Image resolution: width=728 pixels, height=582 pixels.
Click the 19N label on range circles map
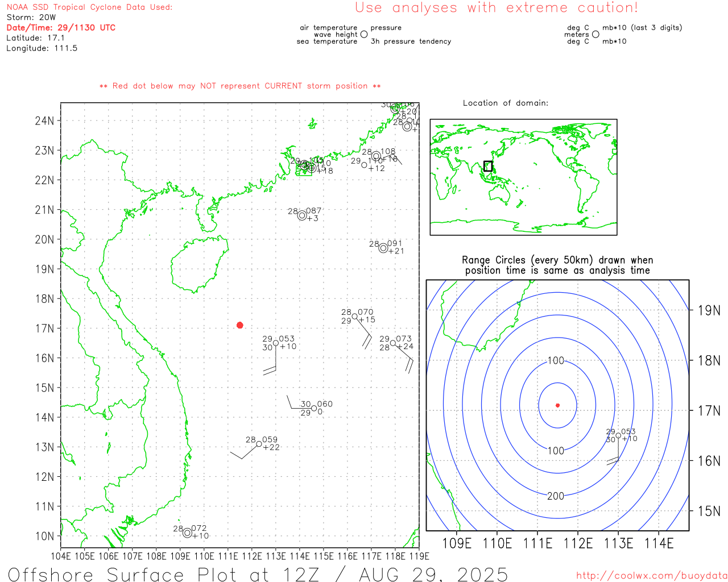709,310
